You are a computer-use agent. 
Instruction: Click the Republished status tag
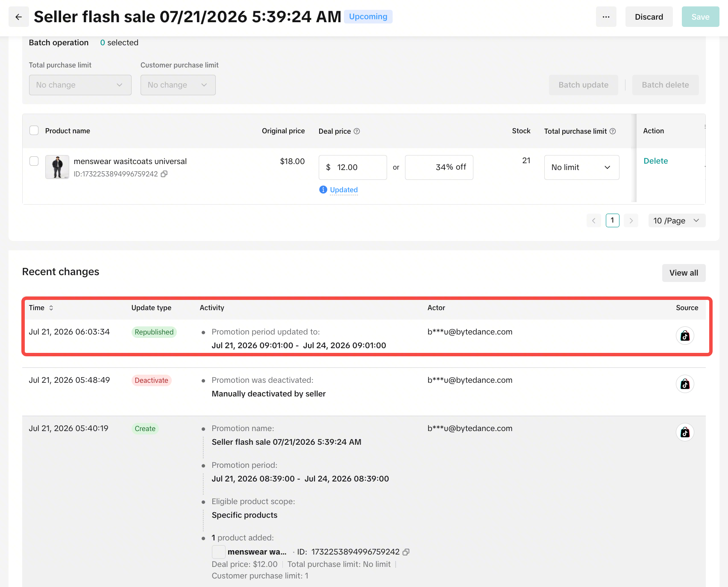click(154, 332)
